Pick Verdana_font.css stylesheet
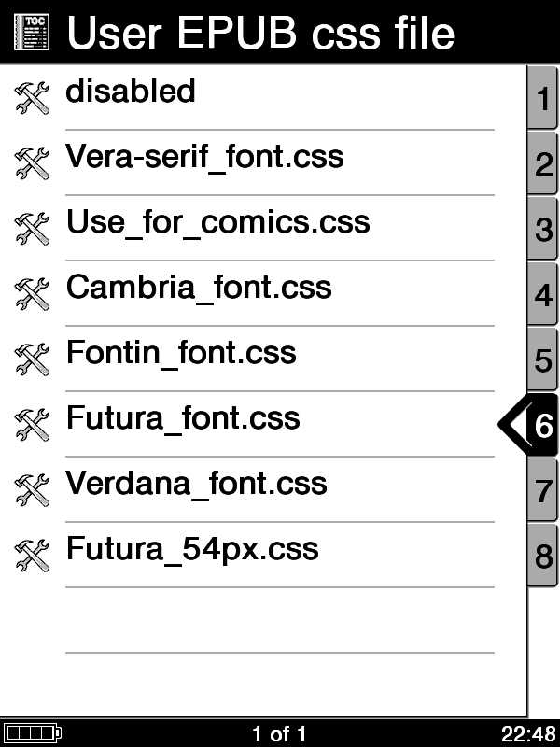Screen dimensions: 560x747 pos(196,483)
